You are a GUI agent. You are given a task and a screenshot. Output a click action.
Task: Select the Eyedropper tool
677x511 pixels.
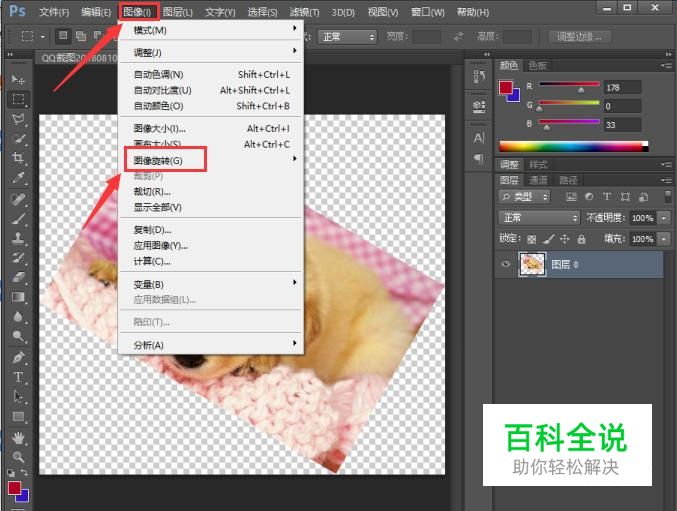pyautogui.click(x=18, y=177)
